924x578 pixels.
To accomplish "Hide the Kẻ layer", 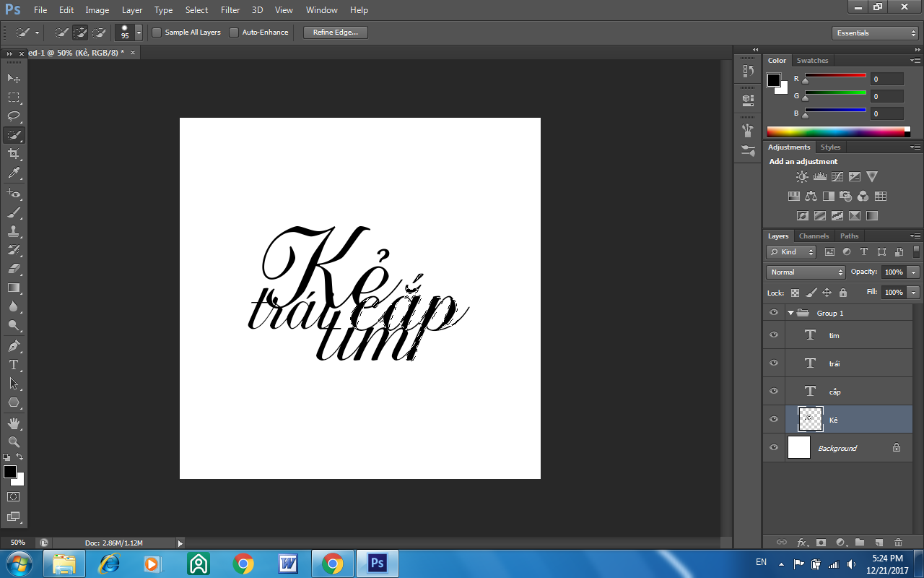I will click(x=774, y=420).
